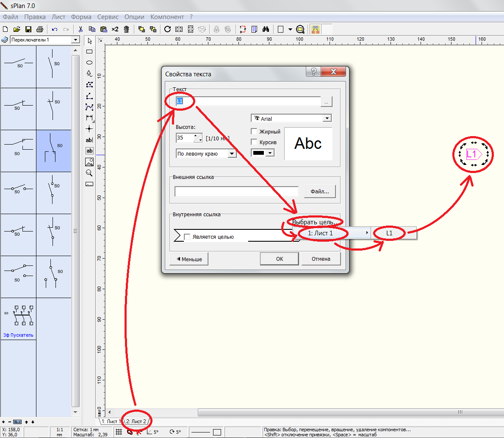
Task: Open the Переключатели 1 library dropdown
Action: [x=75, y=40]
